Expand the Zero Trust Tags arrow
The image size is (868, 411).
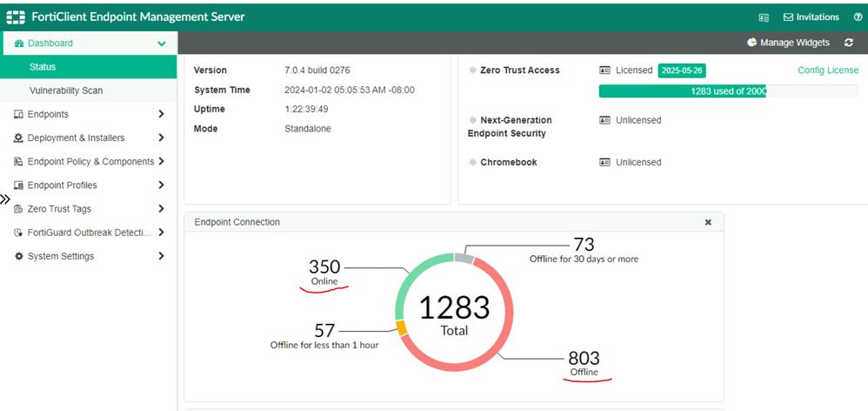coord(162,209)
